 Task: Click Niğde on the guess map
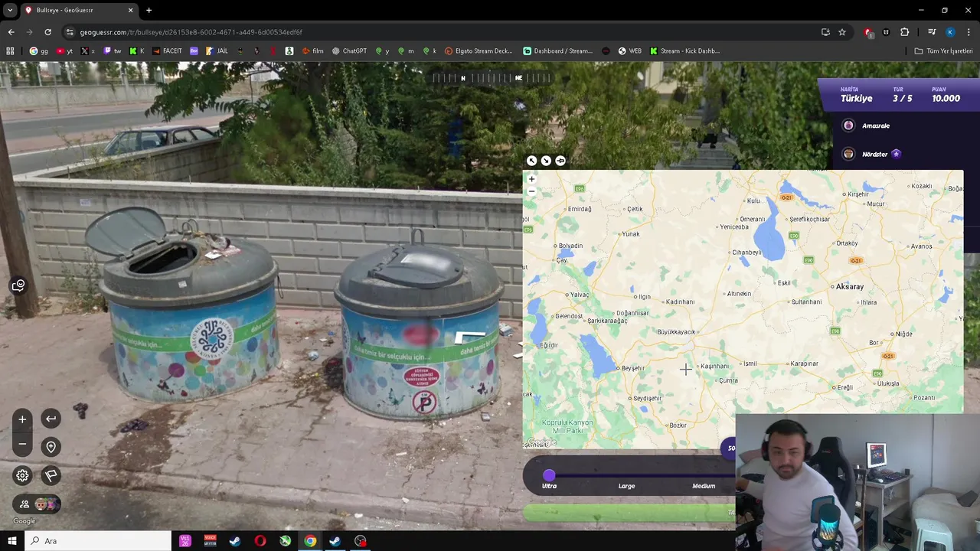tap(904, 334)
